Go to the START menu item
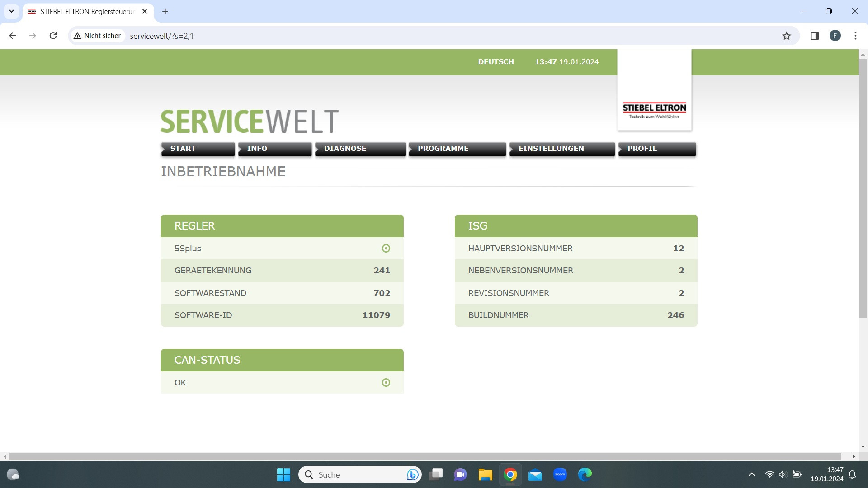Screen dimensions: 868x488 click(198, 149)
